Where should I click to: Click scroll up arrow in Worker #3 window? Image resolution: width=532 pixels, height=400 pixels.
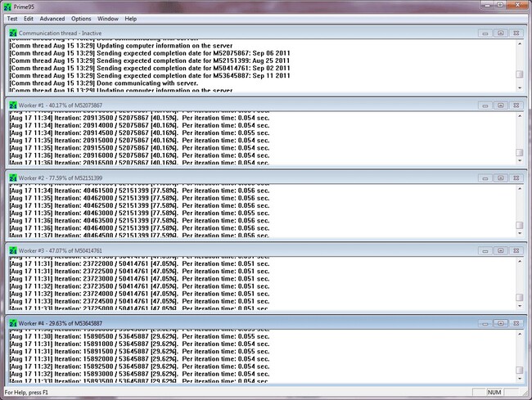(520, 262)
